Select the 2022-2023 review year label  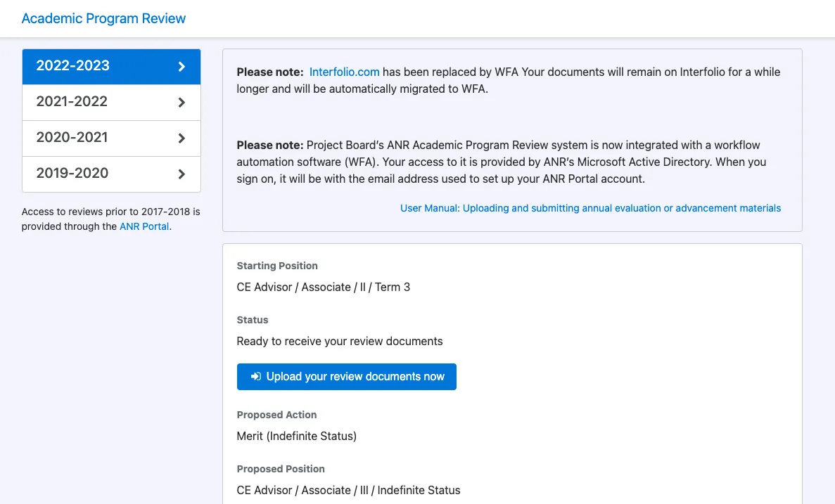click(x=73, y=66)
